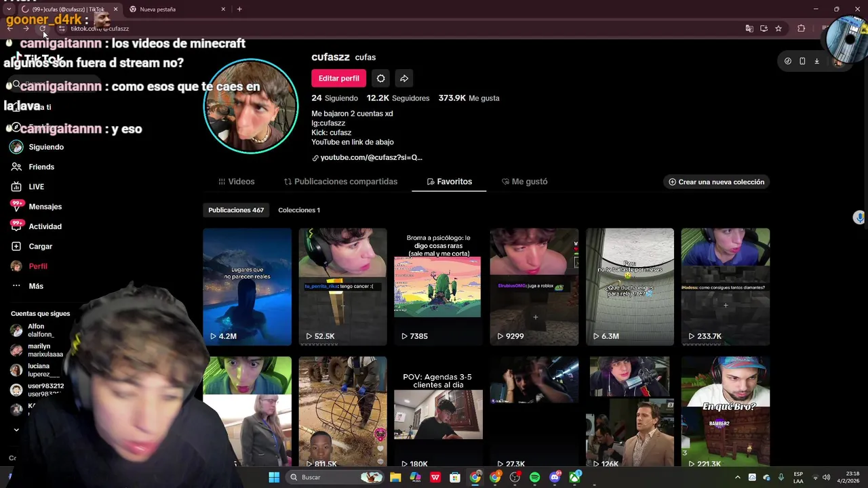Switch to Publicaciones compartidas tab
This screenshot has width=868, height=488.
[x=340, y=182]
